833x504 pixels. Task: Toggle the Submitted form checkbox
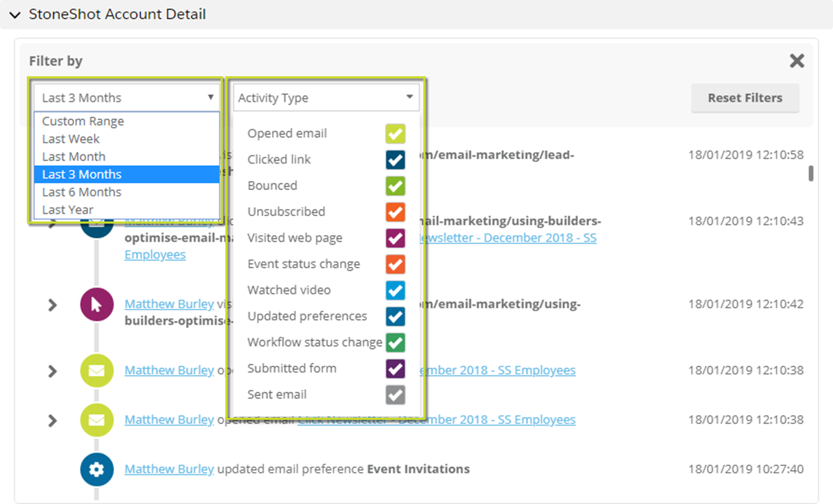(x=395, y=368)
